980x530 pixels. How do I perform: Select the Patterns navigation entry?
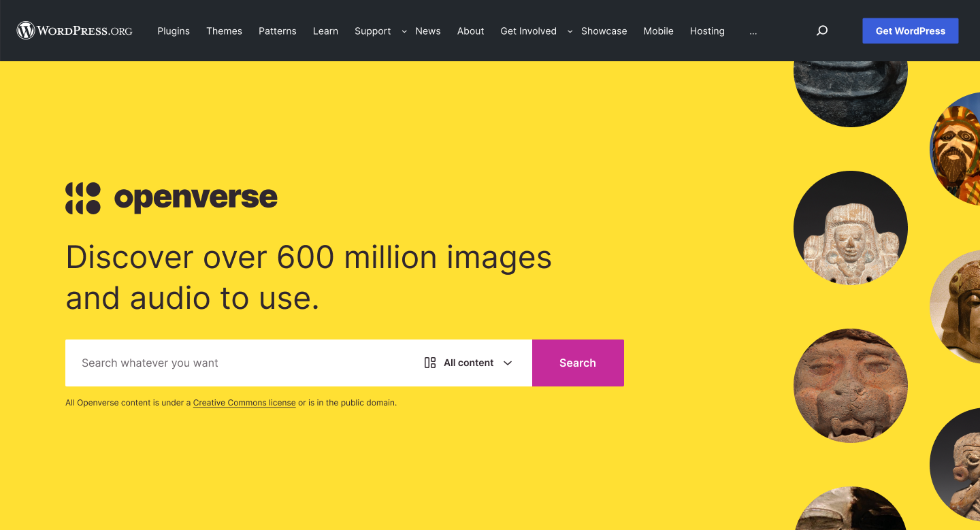277,31
